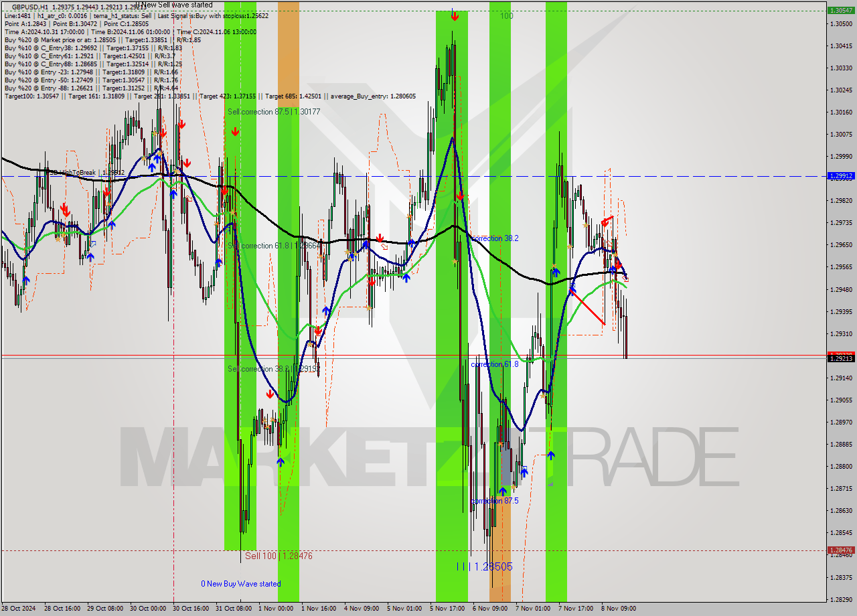857x616 pixels.
Task: Click the '0 New Buy Wave started' label
Action: click(x=241, y=584)
